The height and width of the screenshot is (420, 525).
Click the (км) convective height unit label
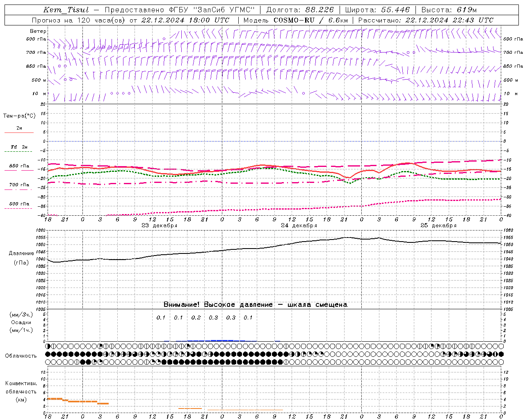point(21,399)
